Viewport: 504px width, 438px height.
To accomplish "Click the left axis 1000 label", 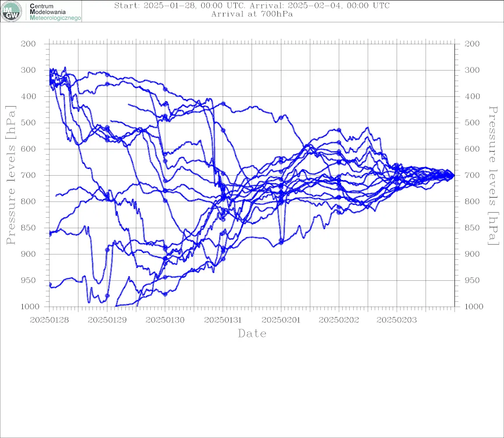I will click(30, 307).
